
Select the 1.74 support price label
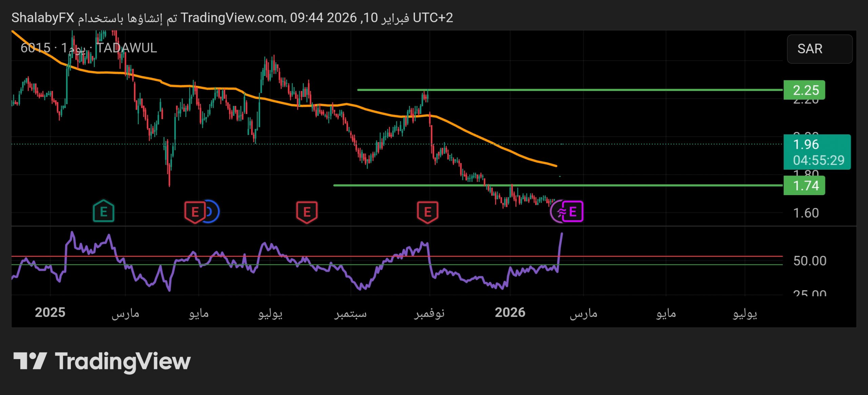804,186
